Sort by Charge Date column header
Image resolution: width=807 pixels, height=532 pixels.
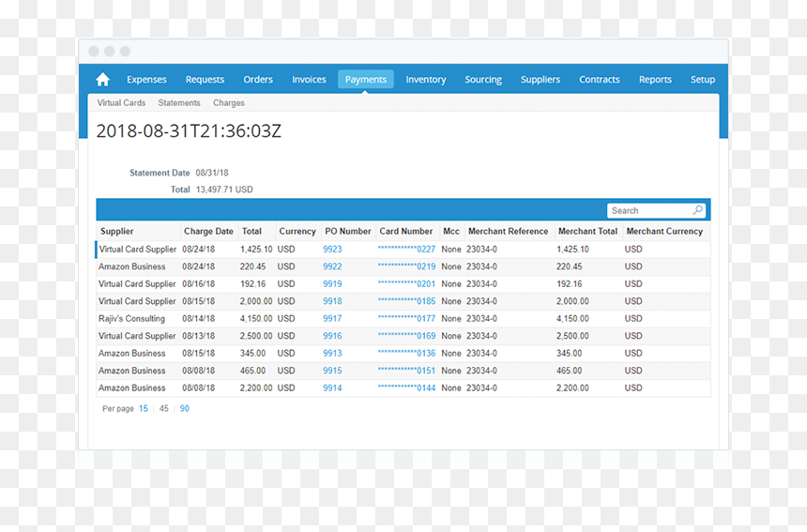[208, 232]
